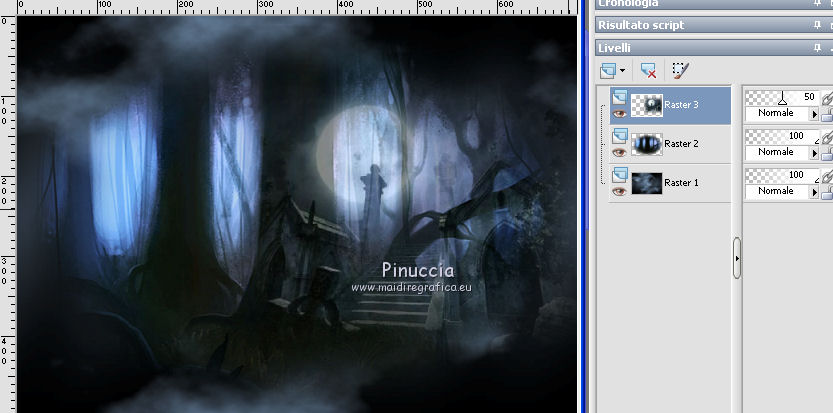Click the Delete Layer icon
The height and width of the screenshot is (413, 833).
pos(648,70)
